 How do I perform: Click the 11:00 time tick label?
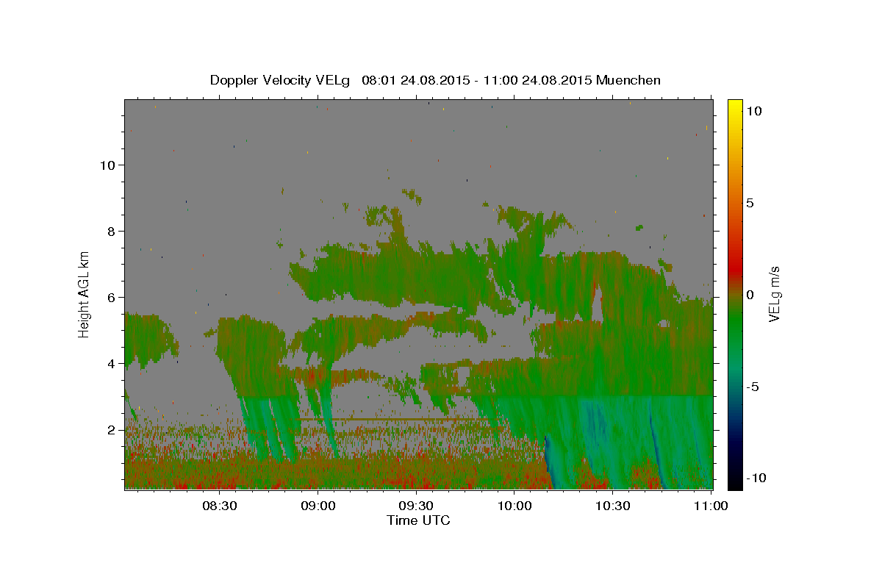[711, 506]
